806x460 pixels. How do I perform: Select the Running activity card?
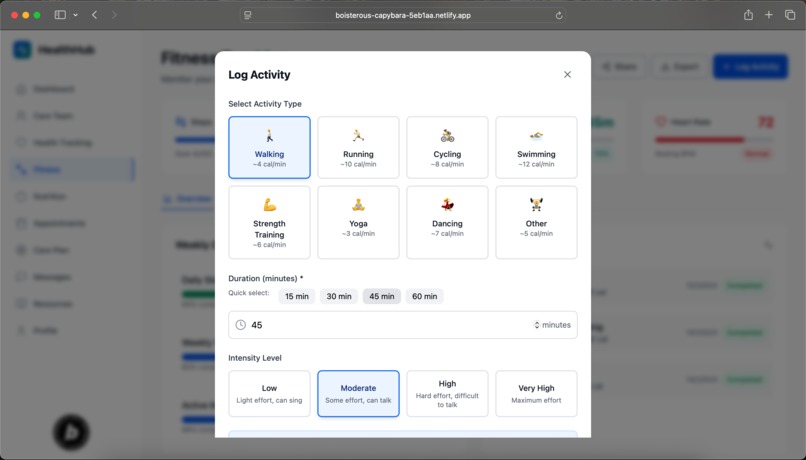[x=358, y=147]
